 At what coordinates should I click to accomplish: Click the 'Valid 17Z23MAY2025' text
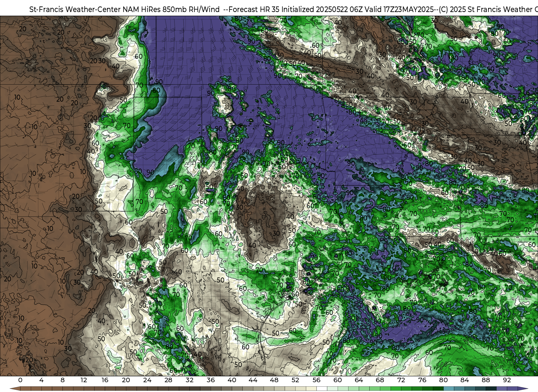[x=400, y=10]
